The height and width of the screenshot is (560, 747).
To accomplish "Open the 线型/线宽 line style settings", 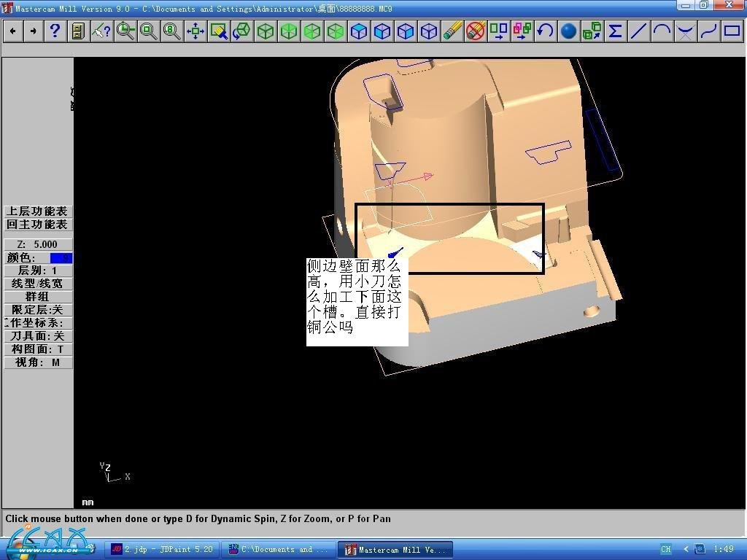I will pos(38,284).
